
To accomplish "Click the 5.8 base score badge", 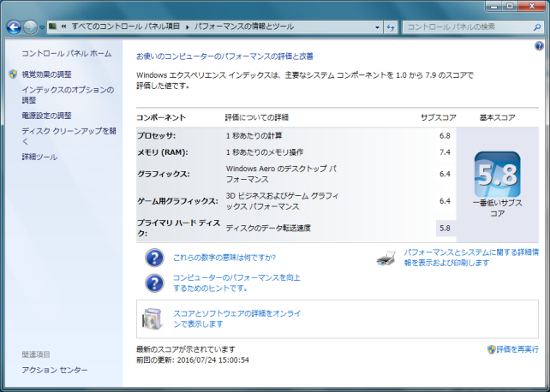I will click(x=498, y=174).
